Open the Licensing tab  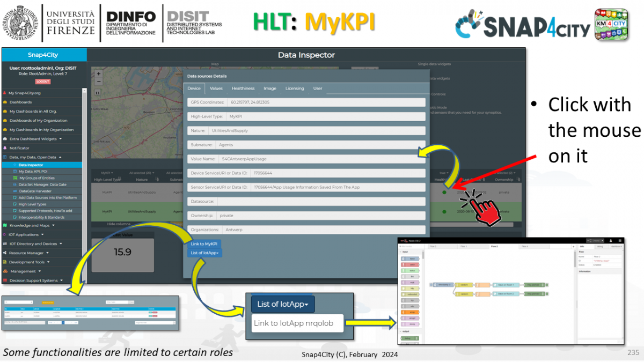[x=294, y=88]
